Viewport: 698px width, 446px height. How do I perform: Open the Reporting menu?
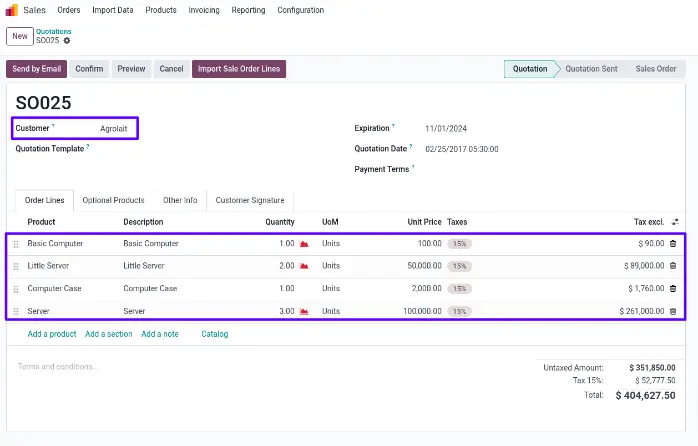click(x=248, y=10)
